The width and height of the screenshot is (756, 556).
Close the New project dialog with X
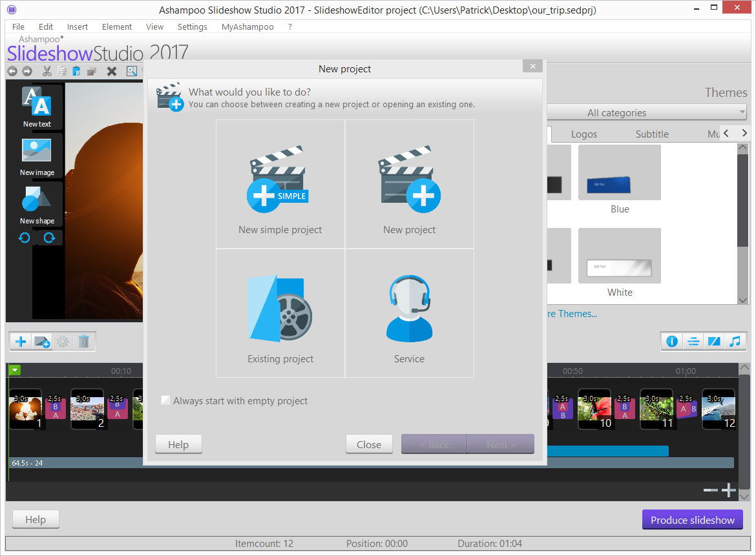pos(533,67)
